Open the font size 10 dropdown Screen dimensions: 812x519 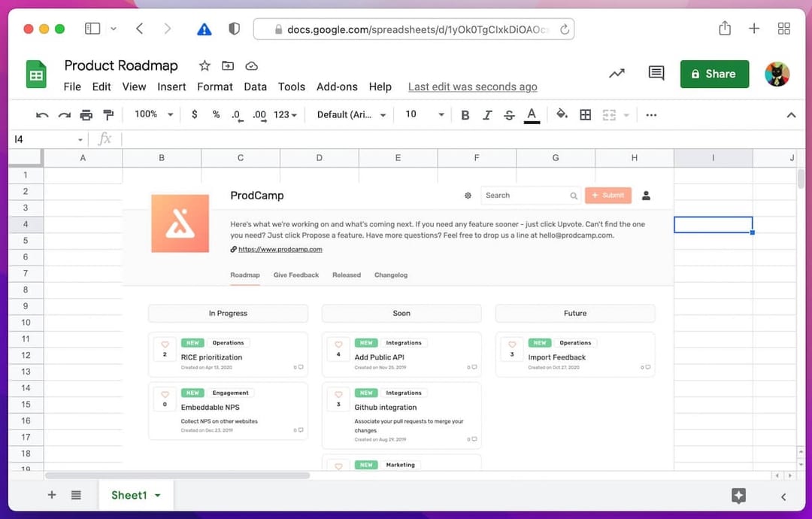click(425, 114)
